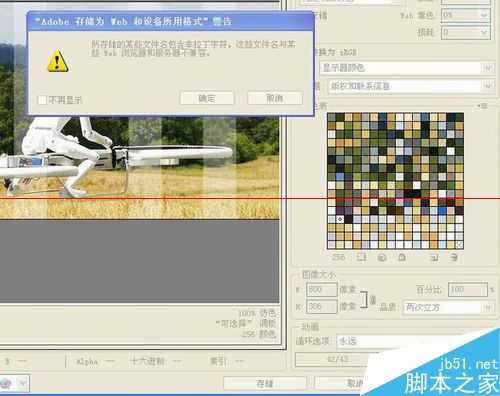Click the 十六进制 readout label
The image size is (500, 396).
tap(147, 361)
